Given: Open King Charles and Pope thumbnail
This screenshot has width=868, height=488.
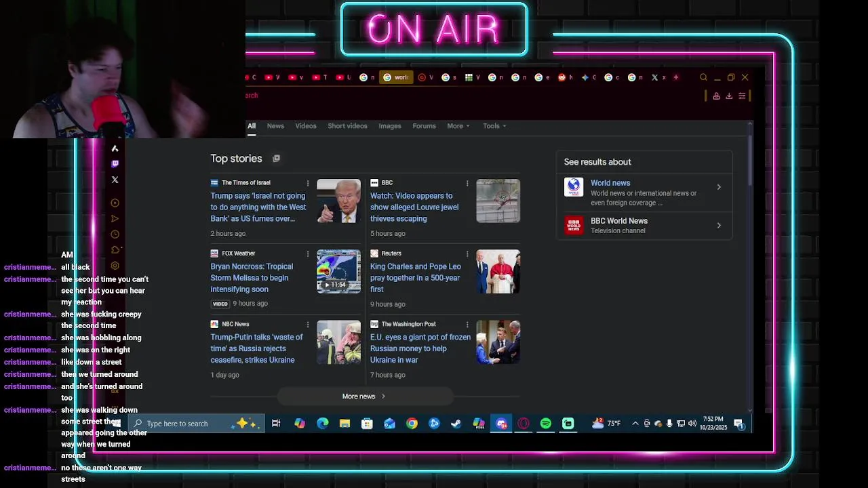Looking at the screenshot, I should click(x=498, y=271).
